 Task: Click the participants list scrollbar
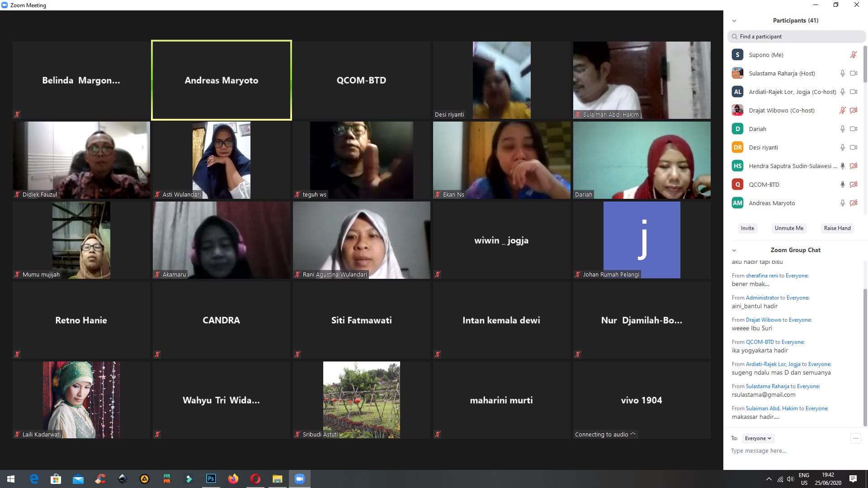[865, 63]
